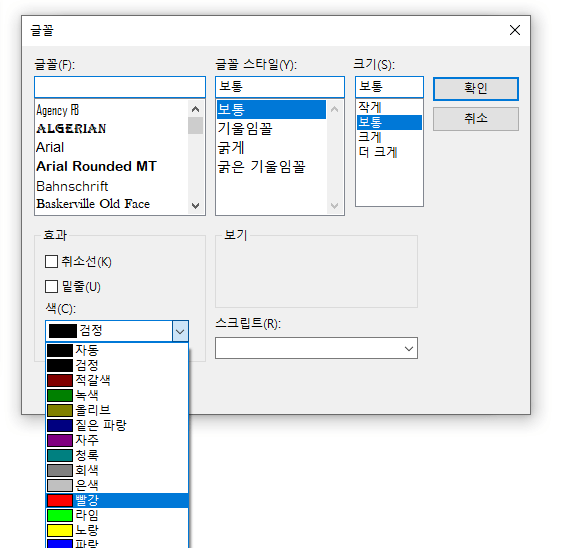Select 짙은 파랑 navy color option
Screen dimensions: 580x548
[117, 425]
